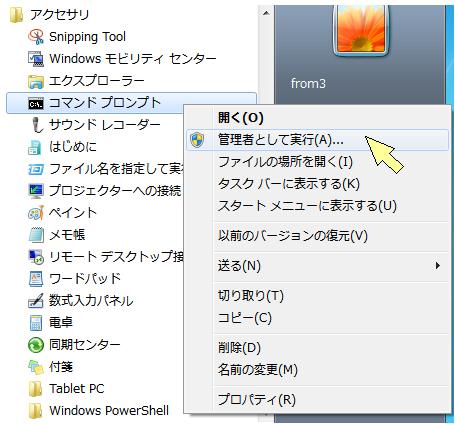Open the from3 user folder link

coord(308,83)
